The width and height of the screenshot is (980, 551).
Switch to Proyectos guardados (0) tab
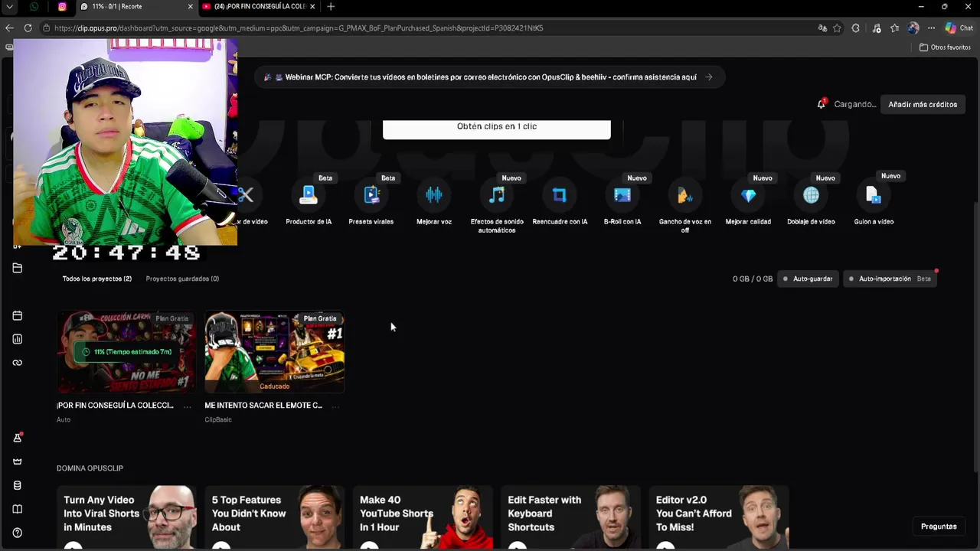click(182, 279)
